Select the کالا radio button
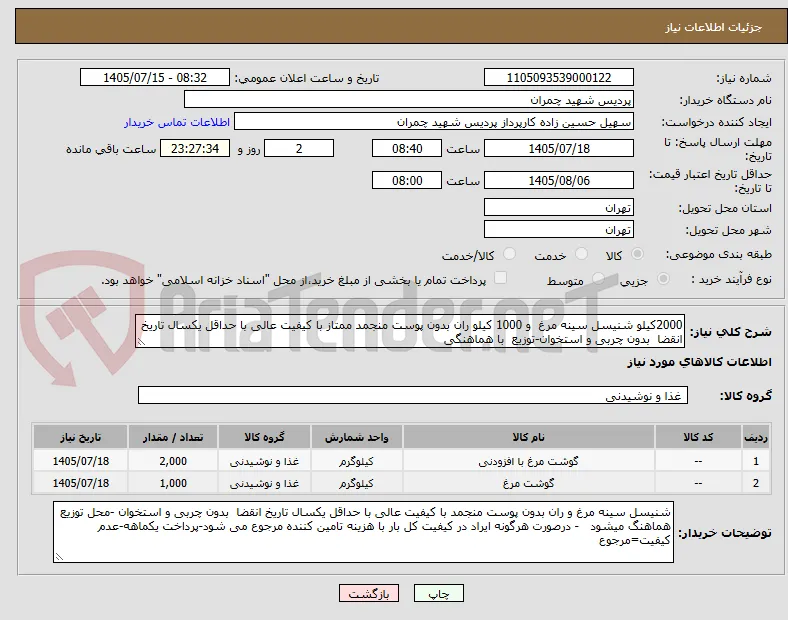Screen dimensions: 788x620 [637, 254]
